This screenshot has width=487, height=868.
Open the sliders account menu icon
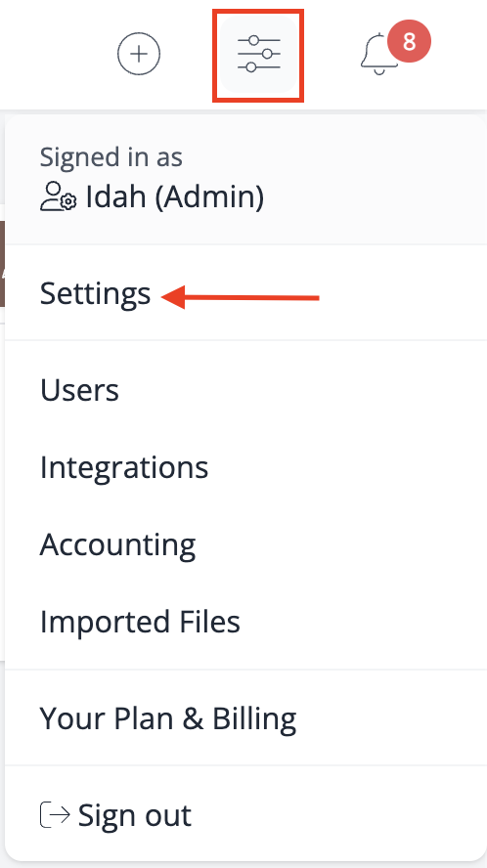pos(259,55)
